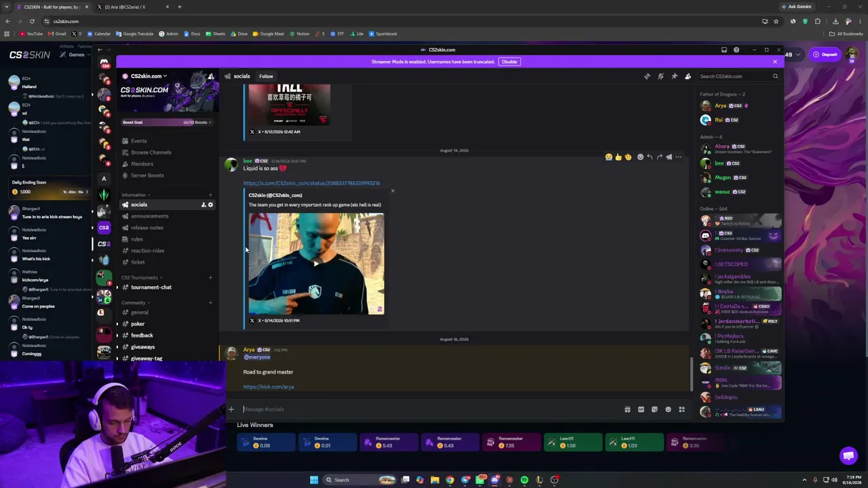Open website chat bubble on CS2SKIN page
Image resolution: width=868 pixels, height=488 pixels.
tap(848, 455)
